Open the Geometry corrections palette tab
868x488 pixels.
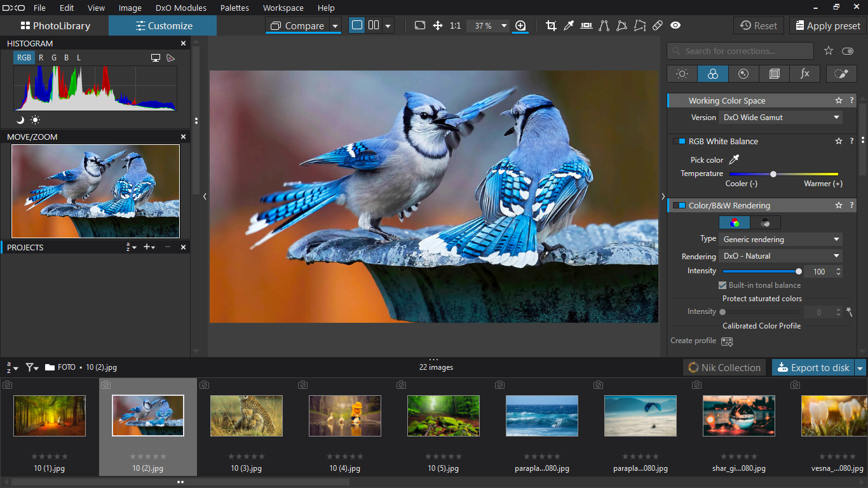click(x=774, y=74)
